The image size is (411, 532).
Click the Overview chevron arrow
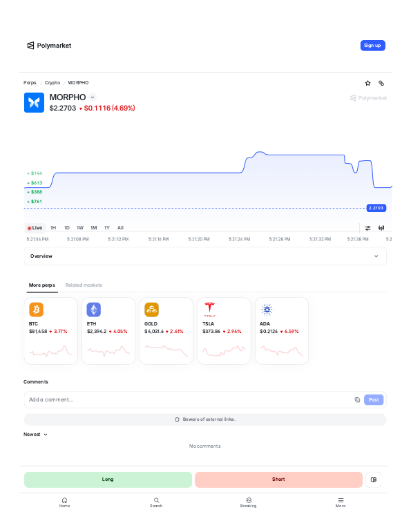click(376, 256)
